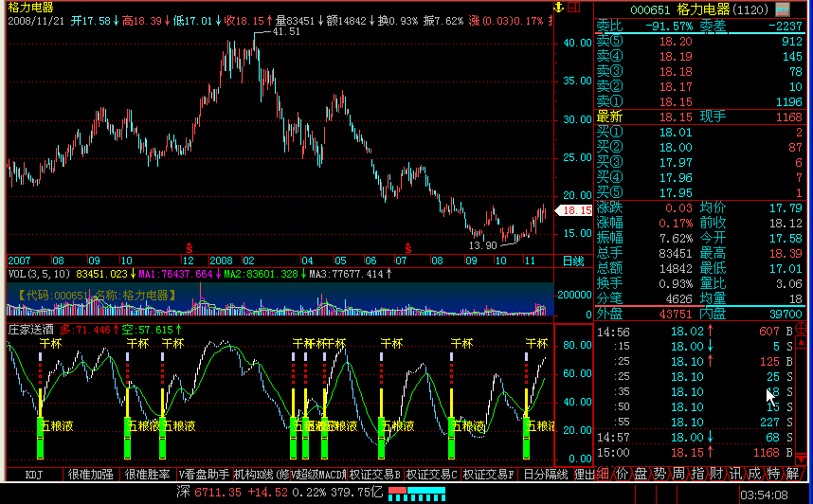Select the 盘 tab in the side panel

tap(641, 474)
